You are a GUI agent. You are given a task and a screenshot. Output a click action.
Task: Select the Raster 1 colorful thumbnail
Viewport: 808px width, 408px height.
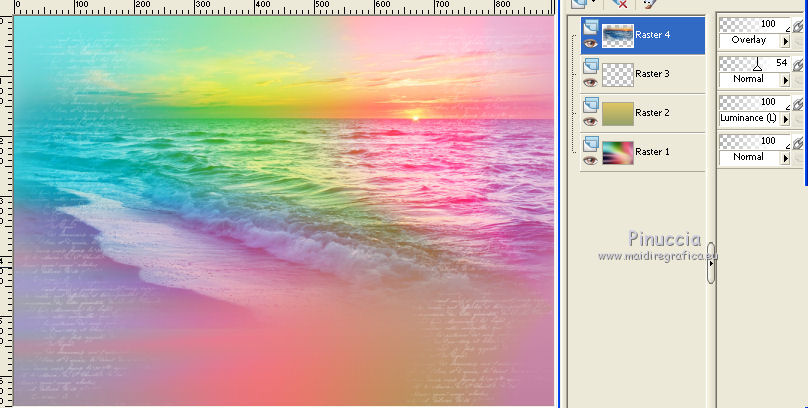618,153
